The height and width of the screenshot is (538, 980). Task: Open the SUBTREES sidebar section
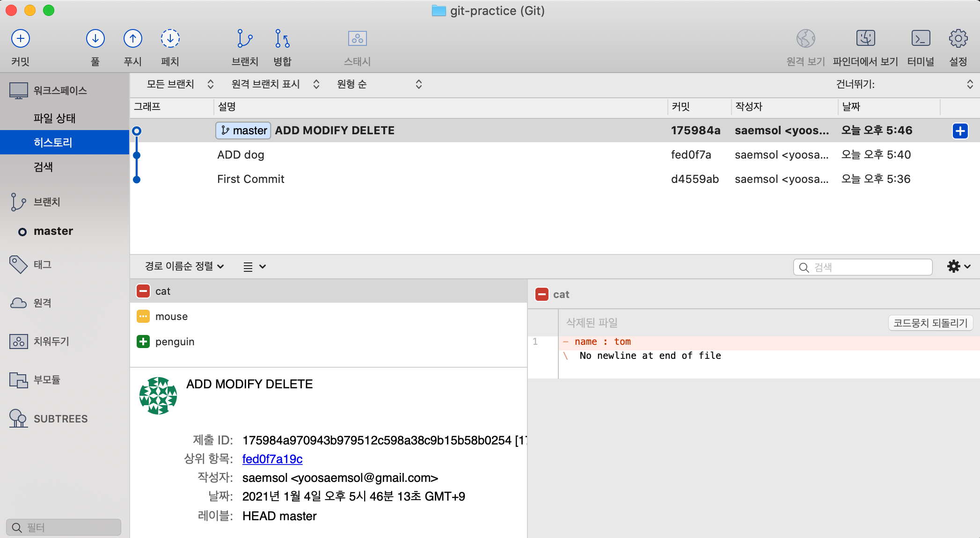48,419
